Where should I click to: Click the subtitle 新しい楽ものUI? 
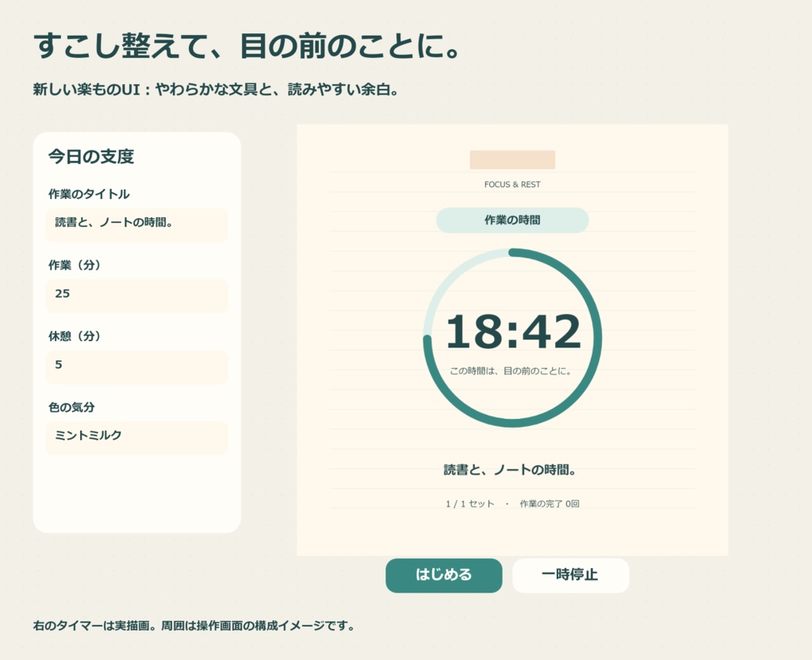(x=87, y=90)
